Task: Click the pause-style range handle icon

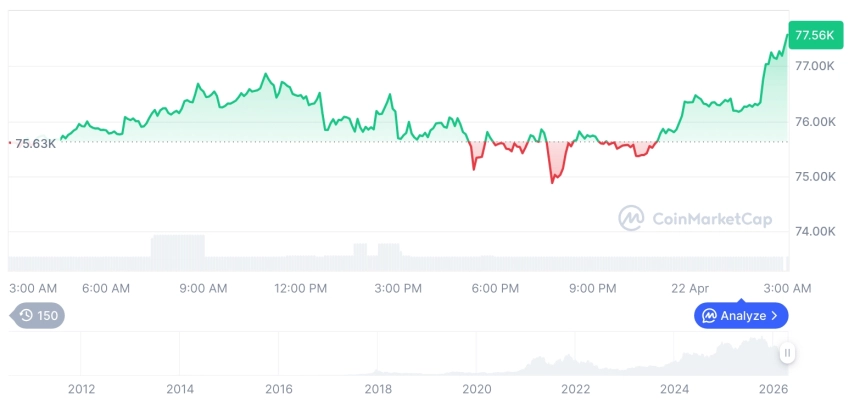Action: pyautogui.click(x=787, y=353)
